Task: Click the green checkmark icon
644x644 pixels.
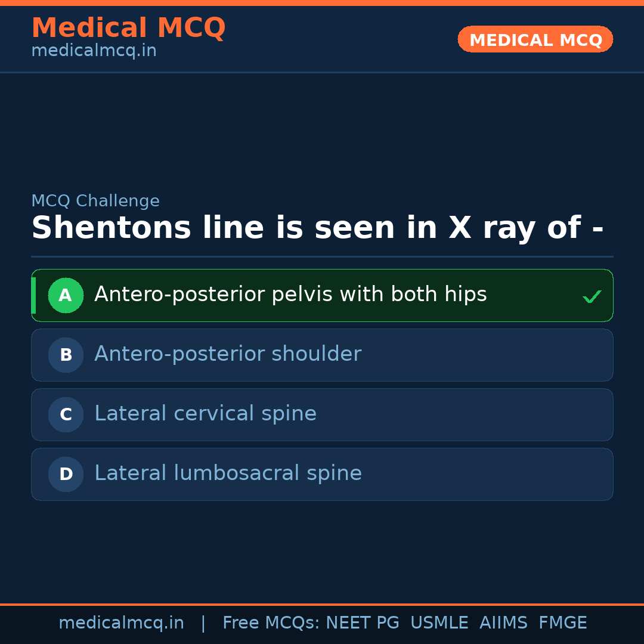Action: tap(592, 296)
